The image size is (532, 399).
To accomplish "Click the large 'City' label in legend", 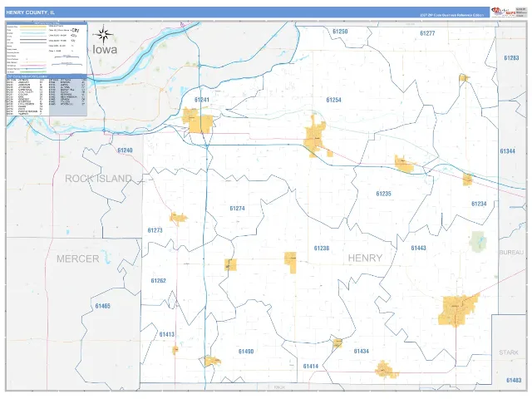I will [x=76, y=30].
